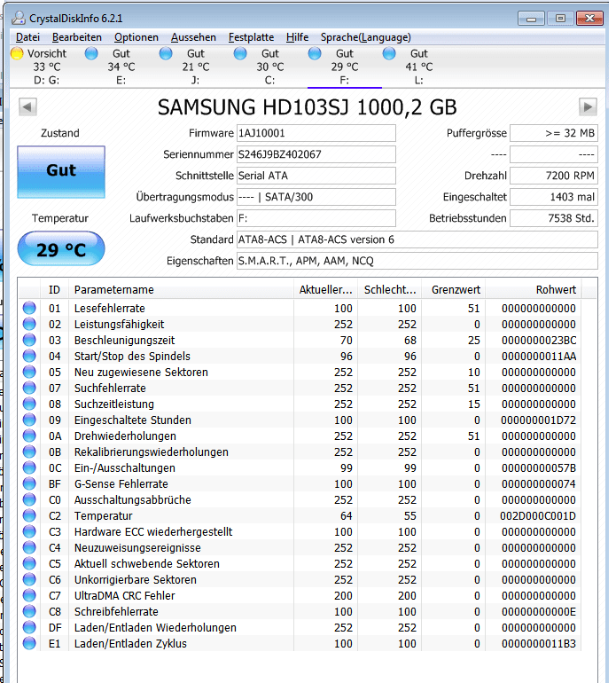Click status icon of Neu zugewiesene Sektoren

pyautogui.click(x=29, y=372)
